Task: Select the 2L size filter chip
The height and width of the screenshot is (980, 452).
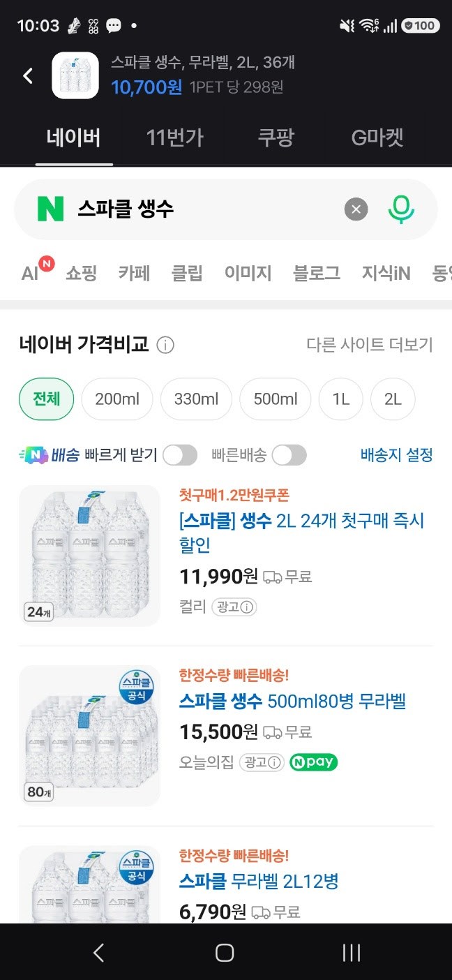Action: pyautogui.click(x=393, y=399)
